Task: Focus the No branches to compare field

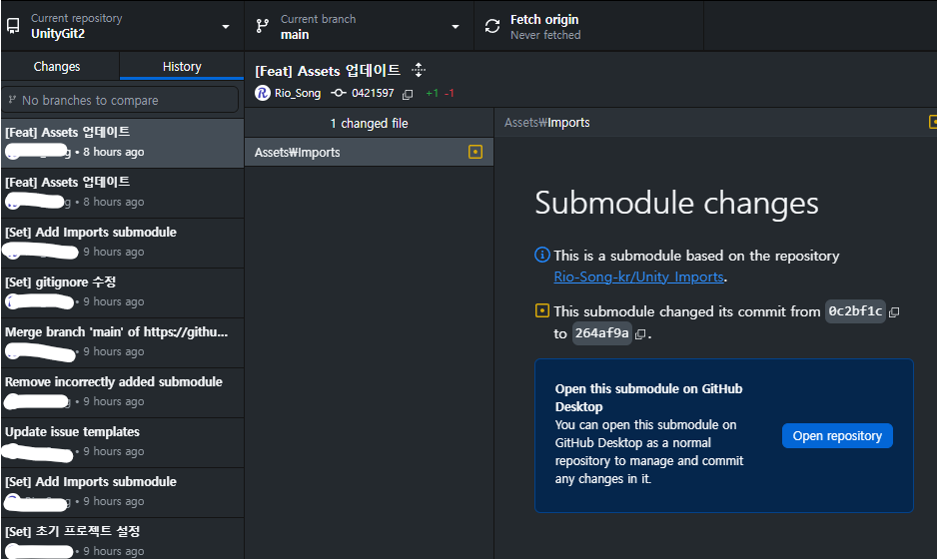Action: (x=120, y=100)
